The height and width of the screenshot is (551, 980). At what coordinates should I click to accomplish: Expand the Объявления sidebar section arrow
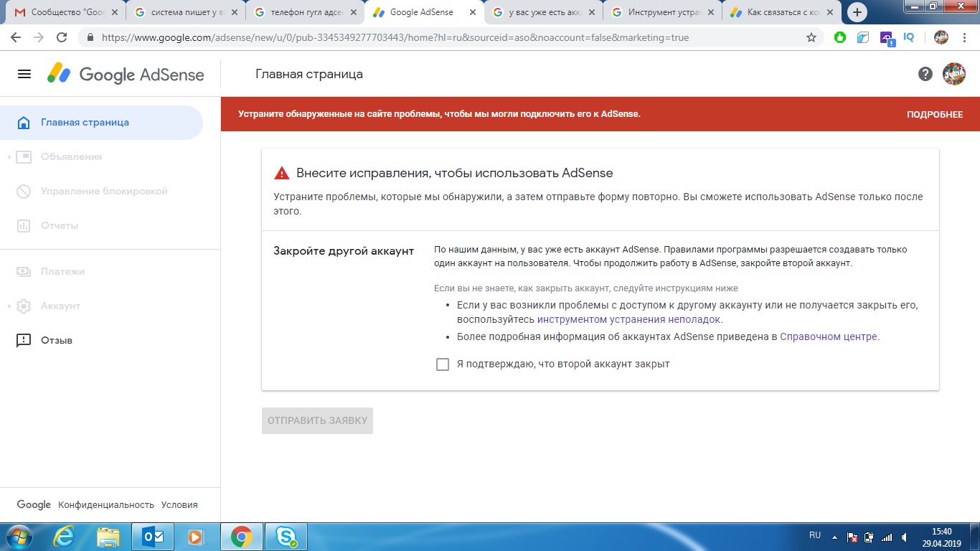(9, 156)
